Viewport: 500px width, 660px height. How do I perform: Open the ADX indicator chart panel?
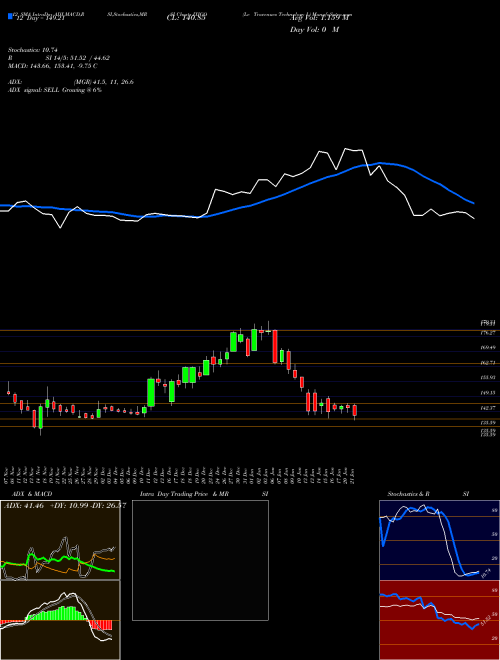60,540
